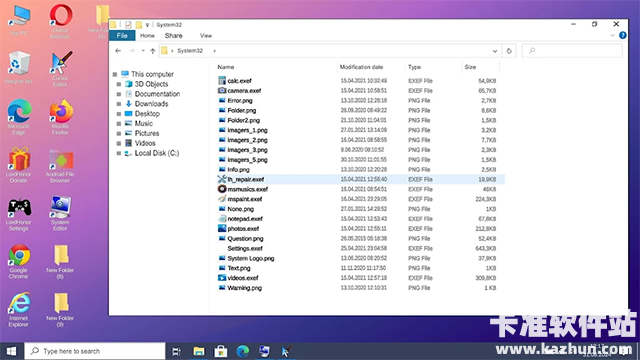Image resolution: width=640 pixels, height=360 pixels.
Task: Click the Windows Start button
Action: coord(11,351)
